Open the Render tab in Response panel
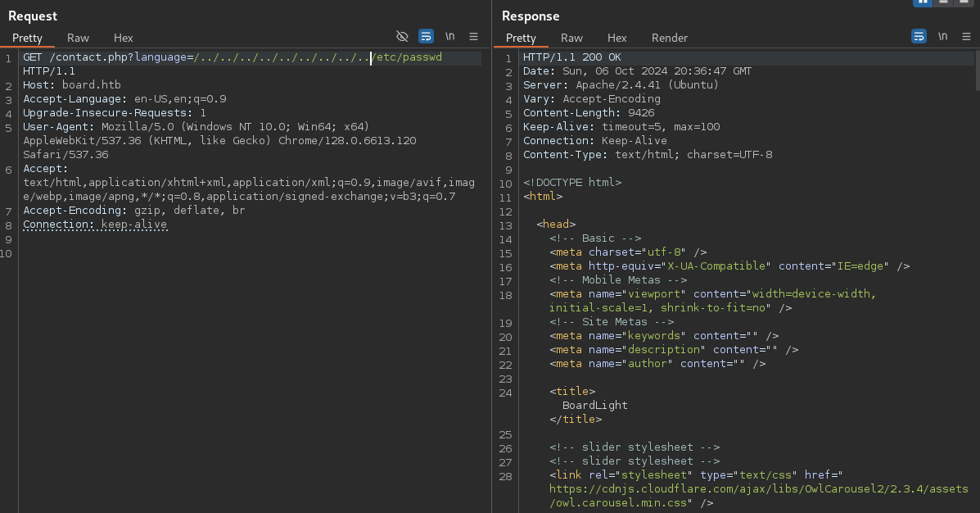 (x=670, y=38)
